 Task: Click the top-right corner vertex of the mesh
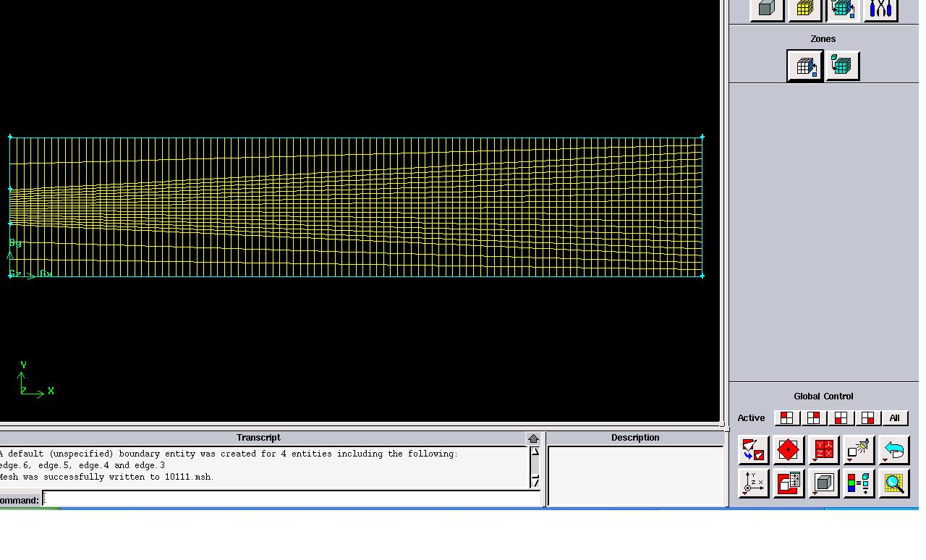pyautogui.click(x=702, y=137)
